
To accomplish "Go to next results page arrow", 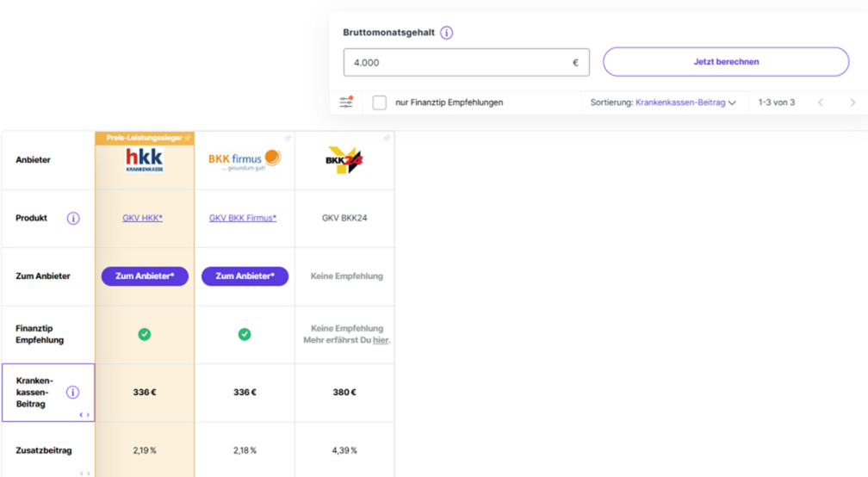I will coord(852,102).
